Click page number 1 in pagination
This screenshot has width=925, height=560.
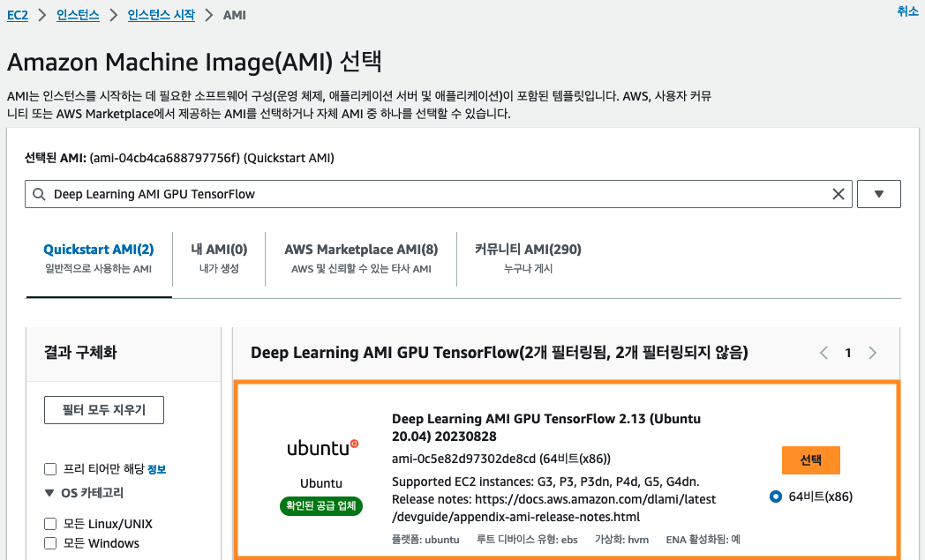[x=847, y=353]
